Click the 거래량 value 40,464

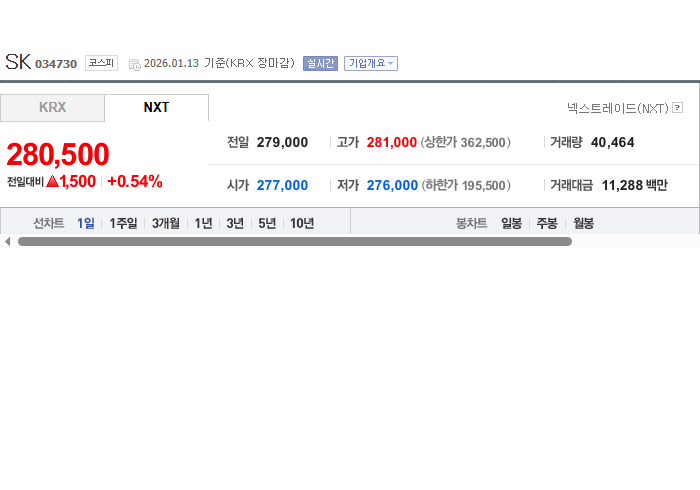[612, 142]
